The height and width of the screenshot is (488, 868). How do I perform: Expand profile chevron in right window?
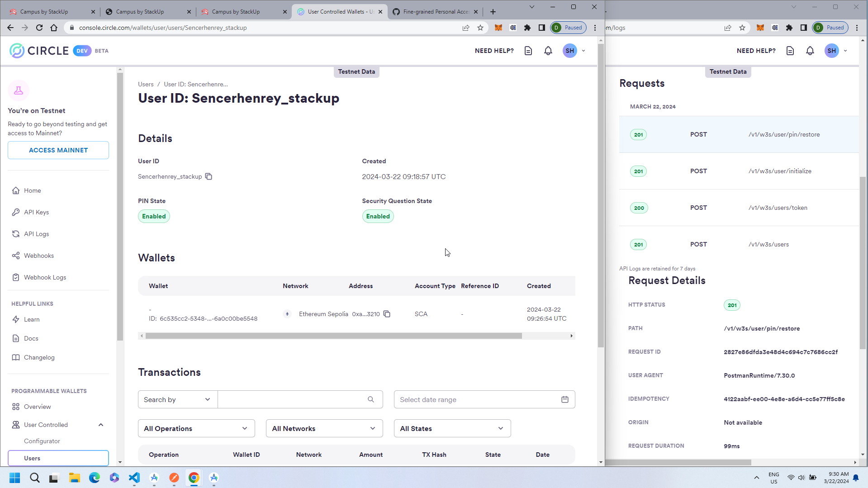(x=845, y=51)
